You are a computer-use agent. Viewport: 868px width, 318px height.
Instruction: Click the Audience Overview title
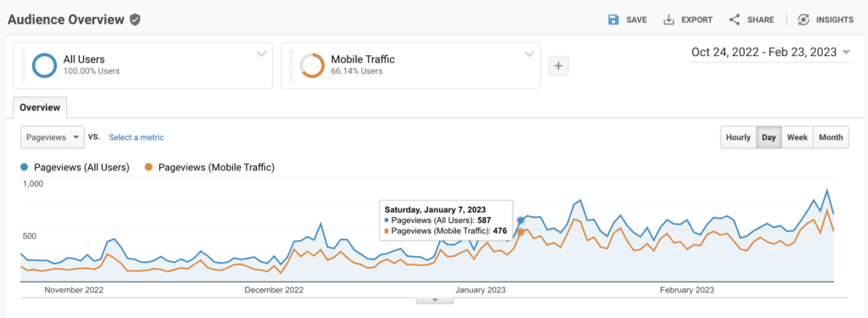click(x=66, y=20)
